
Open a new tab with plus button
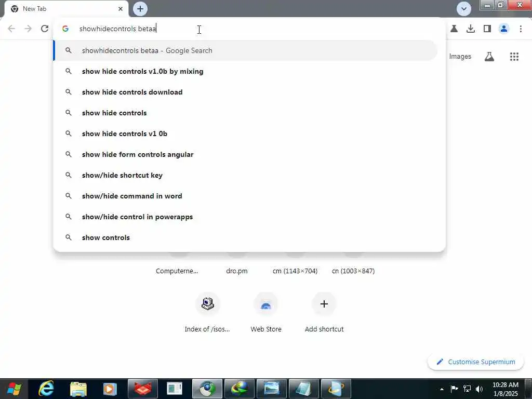tap(140, 9)
